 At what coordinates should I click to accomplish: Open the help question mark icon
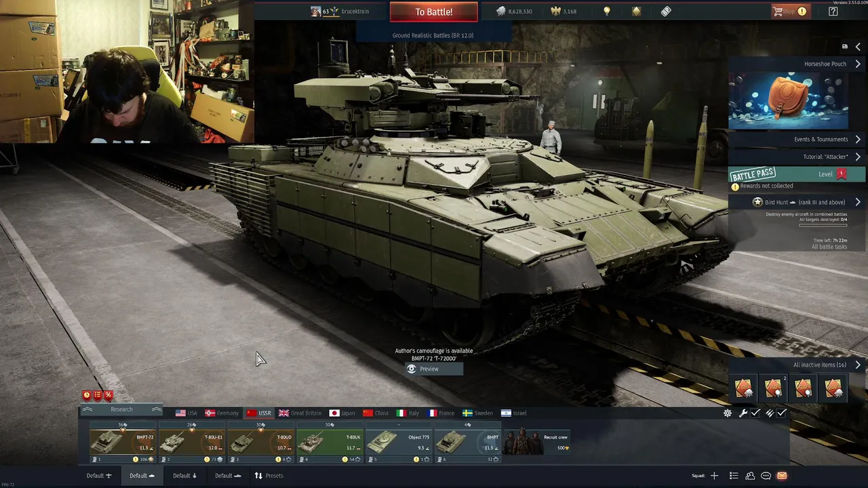click(833, 12)
